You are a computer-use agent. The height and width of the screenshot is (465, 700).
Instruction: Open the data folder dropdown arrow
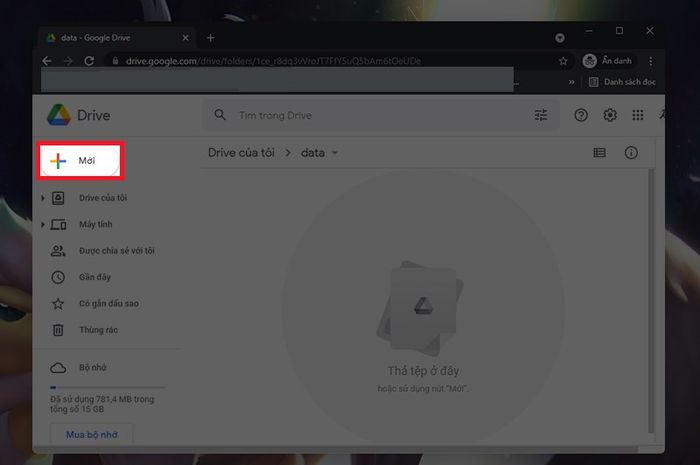335,153
